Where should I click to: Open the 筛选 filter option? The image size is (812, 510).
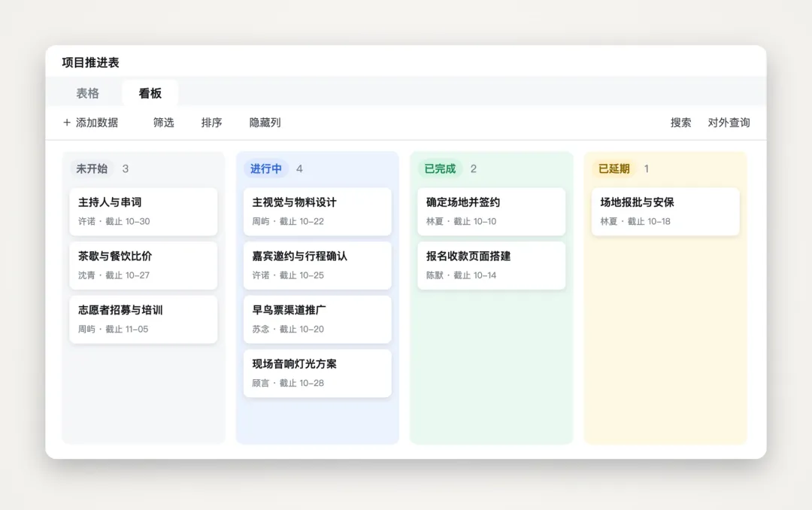164,123
